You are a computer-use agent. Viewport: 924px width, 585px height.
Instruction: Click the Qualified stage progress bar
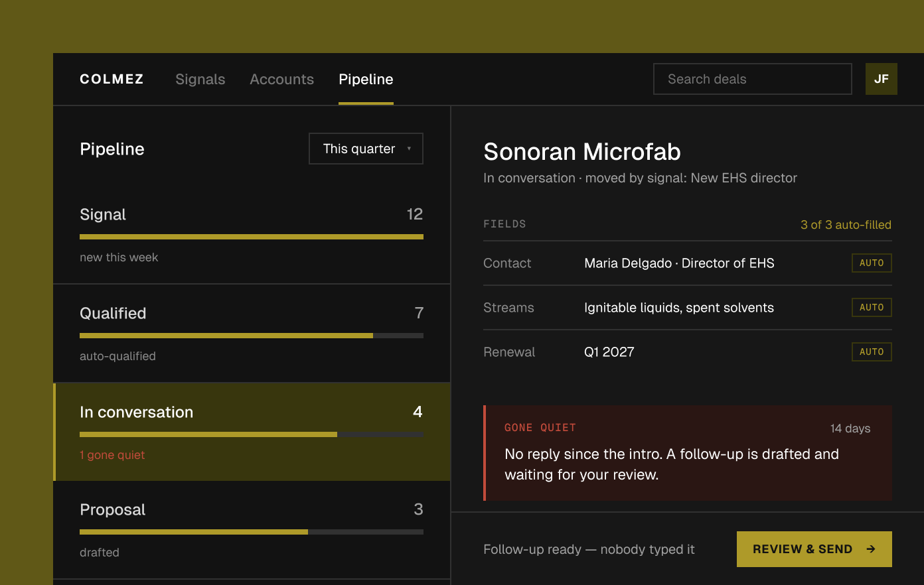(252, 336)
